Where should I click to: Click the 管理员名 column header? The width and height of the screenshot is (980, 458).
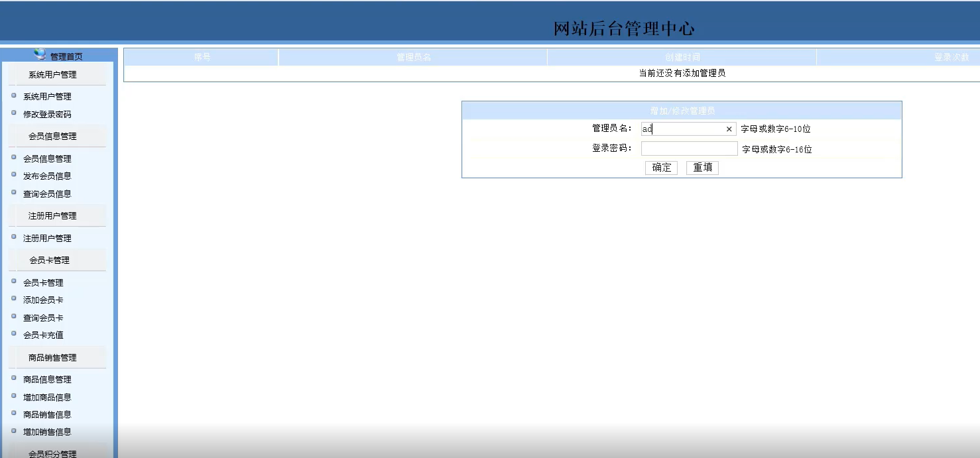tap(414, 58)
